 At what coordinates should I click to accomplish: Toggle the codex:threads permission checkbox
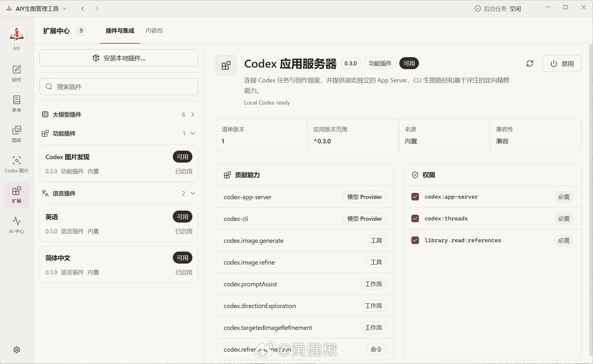(415, 219)
